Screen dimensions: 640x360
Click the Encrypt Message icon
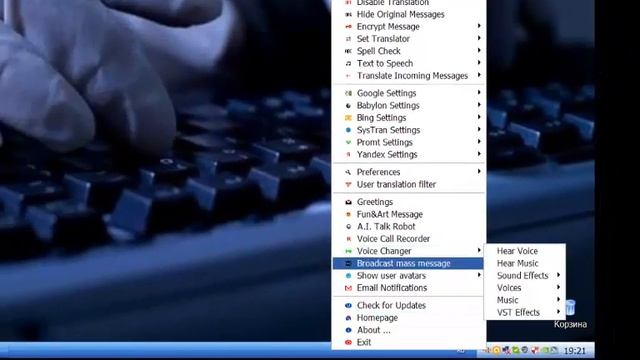pos(348,27)
